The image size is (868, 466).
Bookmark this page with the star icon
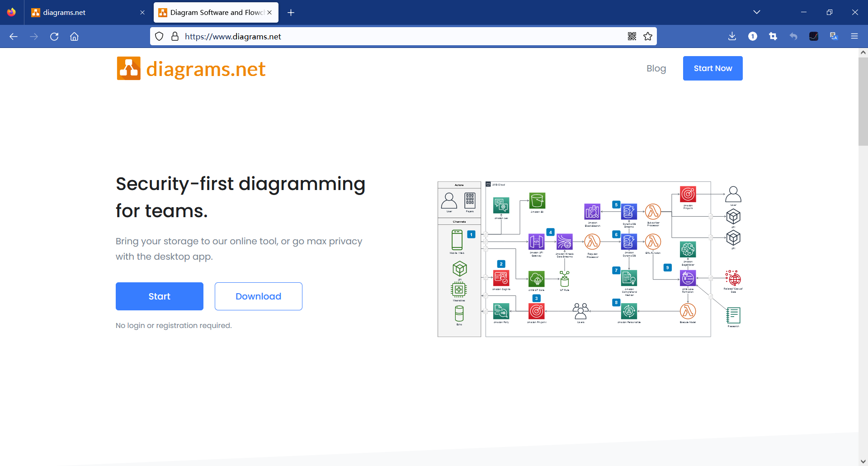pos(648,37)
